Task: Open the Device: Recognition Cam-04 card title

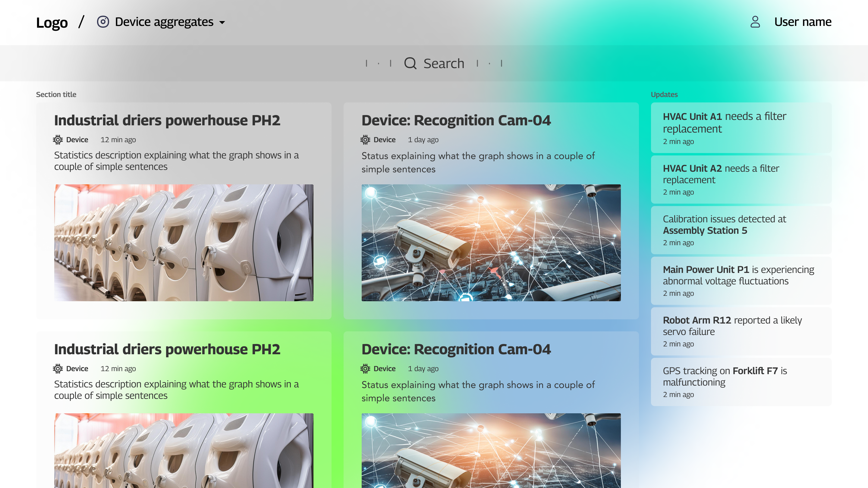Action: click(456, 120)
